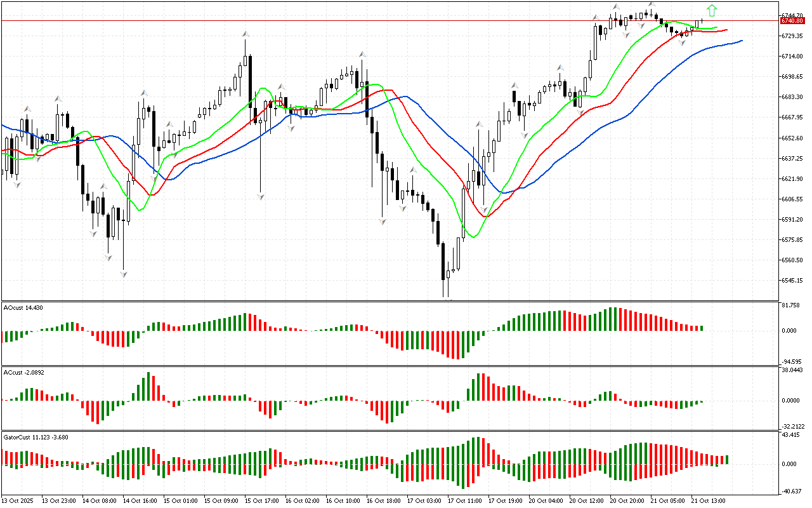Select the -40.637 value on the Gator scale
The width and height of the screenshot is (812, 508).
791,491
